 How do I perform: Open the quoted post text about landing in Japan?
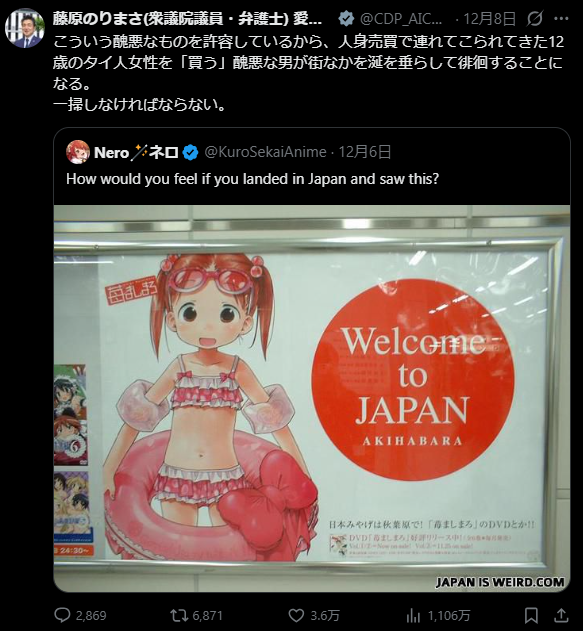[252, 179]
